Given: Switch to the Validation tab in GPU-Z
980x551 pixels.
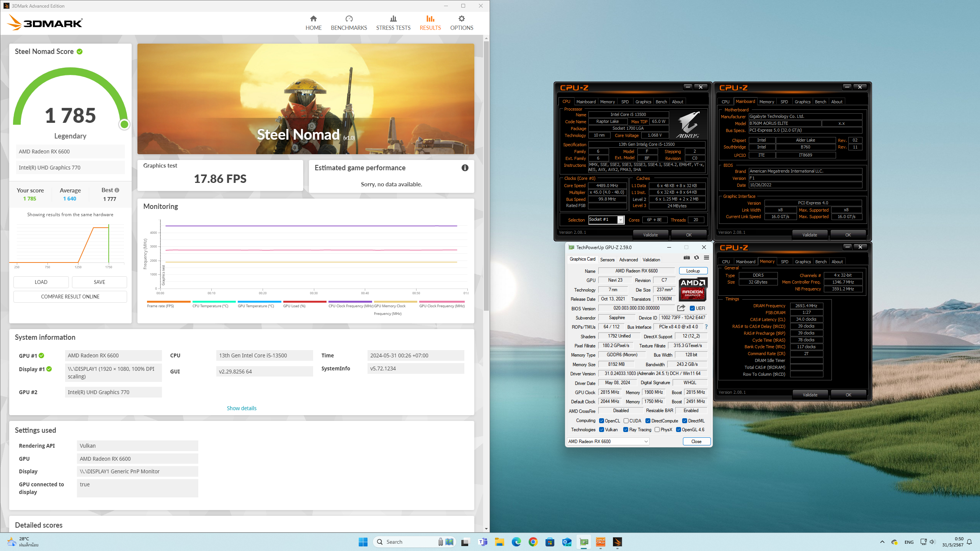Looking at the screenshot, I should coord(651,260).
